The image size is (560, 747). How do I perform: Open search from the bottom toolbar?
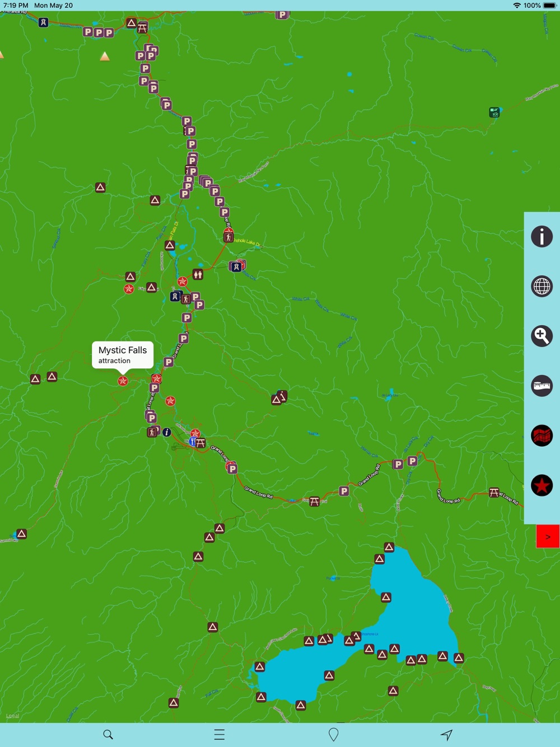pyautogui.click(x=108, y=735)
